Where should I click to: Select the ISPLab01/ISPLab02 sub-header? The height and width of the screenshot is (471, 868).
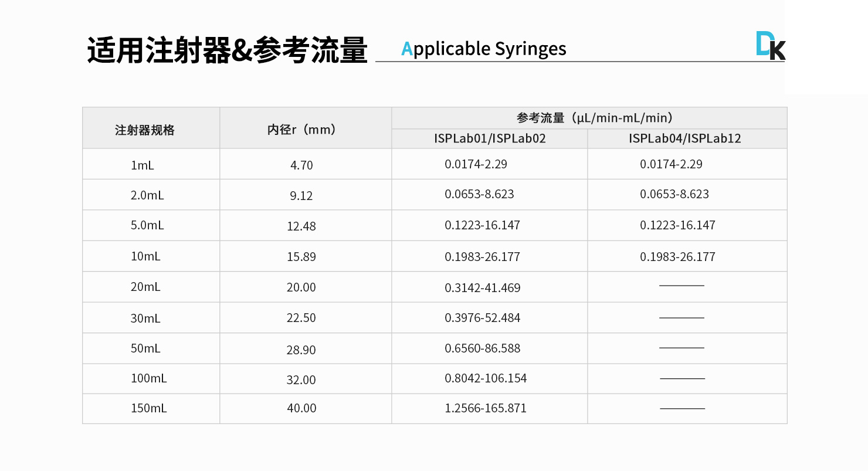pyautogui.click(x=490, y=139)
